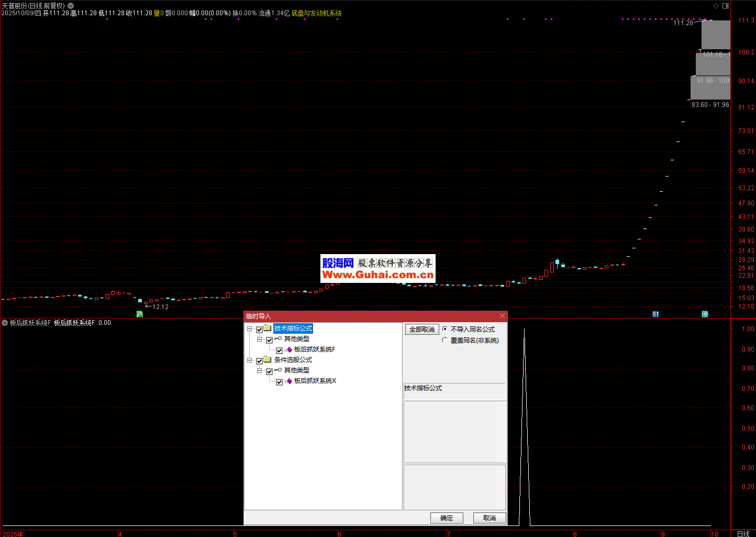Viewport: 756px width, 537px height.
Task: Click magenta formula icon beside 板后抓妖系统X
Action: click(x=289, y=381)
